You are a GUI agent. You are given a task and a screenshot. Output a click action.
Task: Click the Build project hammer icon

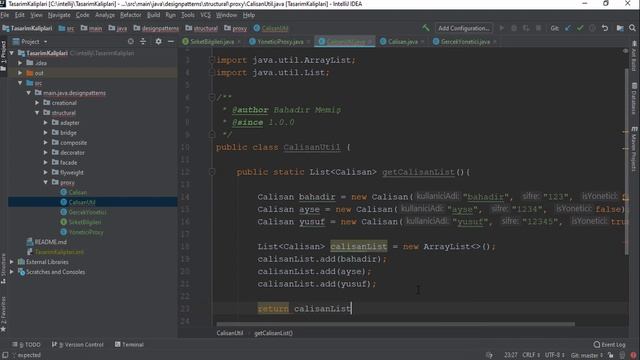pos(426,28)
